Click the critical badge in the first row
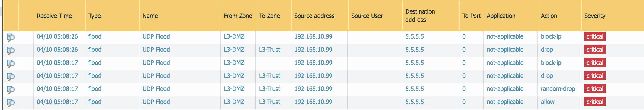The height and width of the screenshot is (110, 644). [595, 36]
